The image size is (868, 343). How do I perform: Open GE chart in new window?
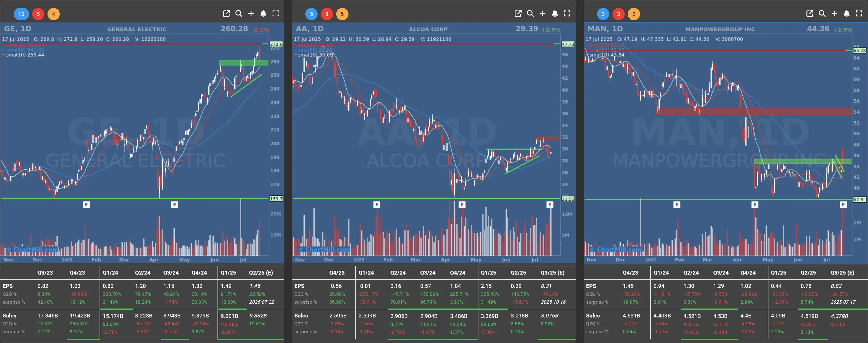226,14
